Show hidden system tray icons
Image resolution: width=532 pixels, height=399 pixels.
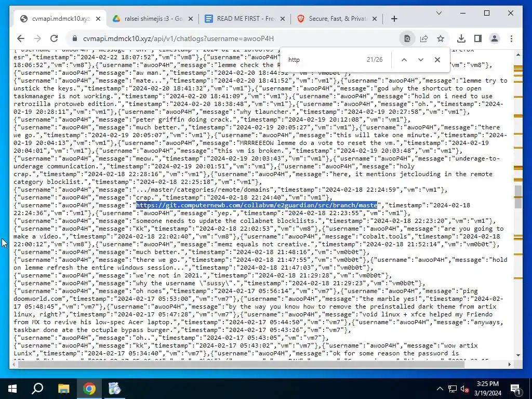[x=440, y=389]
